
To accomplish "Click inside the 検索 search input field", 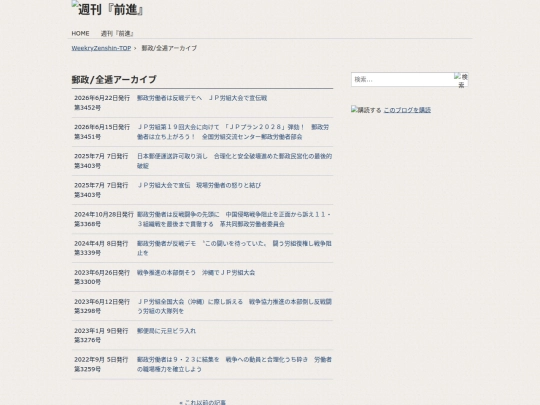I will [x=402, y=80].
